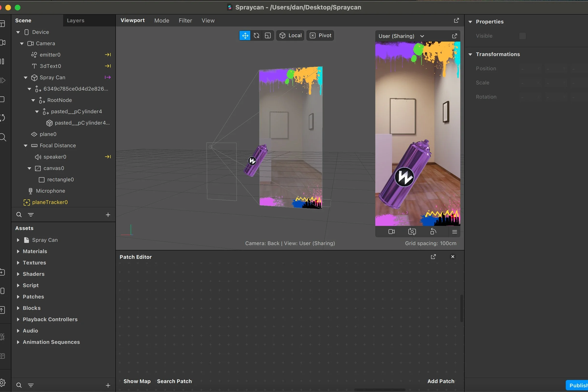The image size is (588, 392).
Task: Collapse the Spray Can scene object
Action: pos(26,77)
